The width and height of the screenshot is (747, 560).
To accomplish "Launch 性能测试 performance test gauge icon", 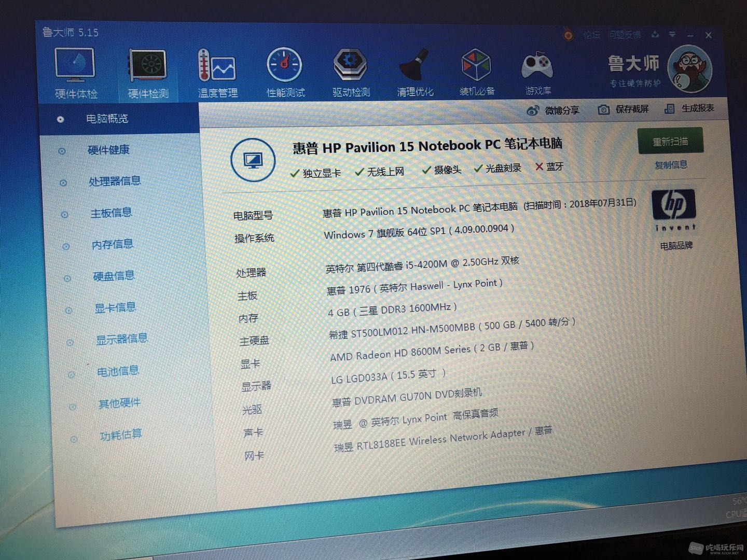I will click(285, 72).
